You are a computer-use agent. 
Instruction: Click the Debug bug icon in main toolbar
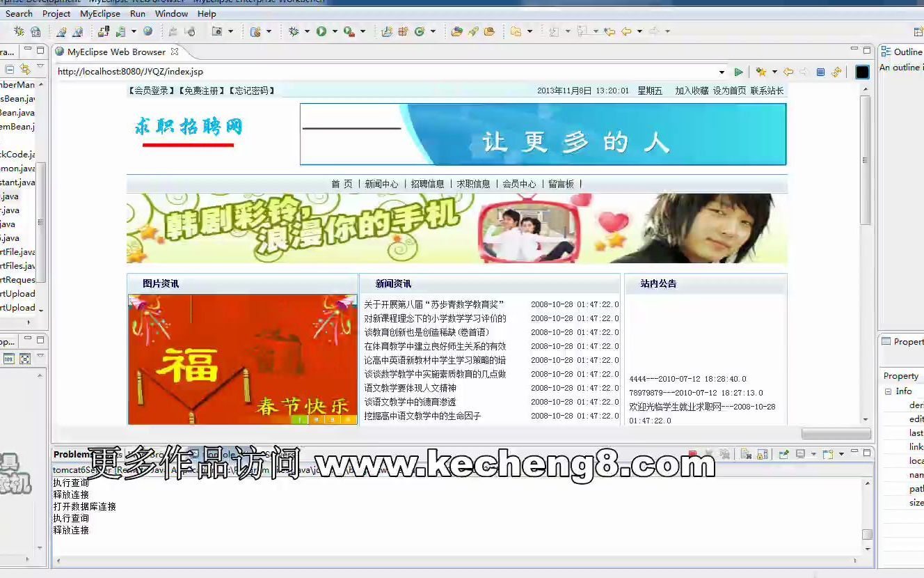294,31
